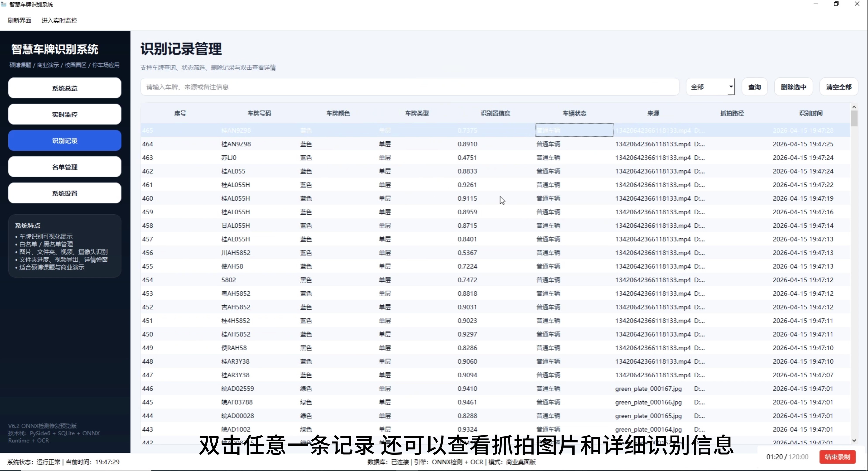Select the 识别记录 sidebar item
This screenshot has height=471, width=868.
coord(65,141)
